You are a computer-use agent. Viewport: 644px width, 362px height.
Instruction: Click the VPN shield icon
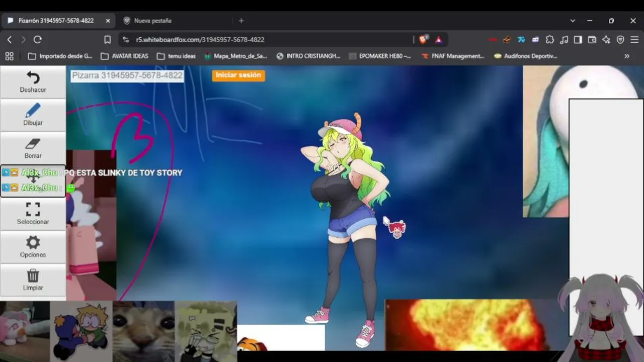point(620,40)
